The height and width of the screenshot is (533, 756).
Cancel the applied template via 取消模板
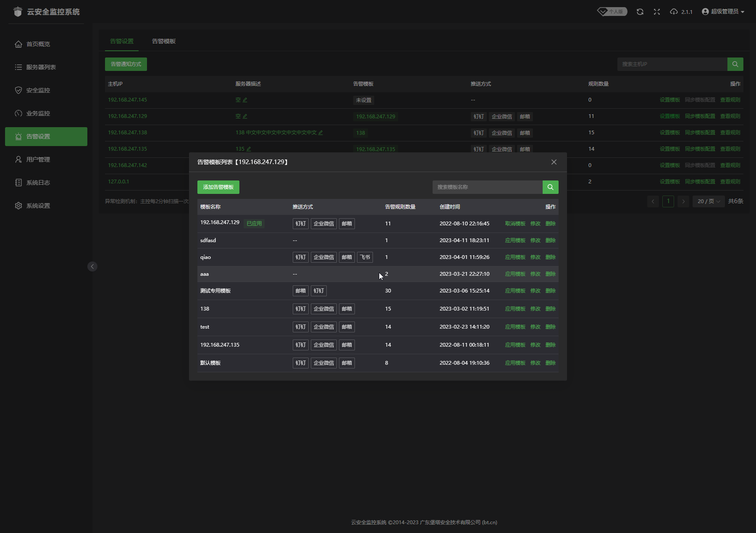tap(515, 224)
